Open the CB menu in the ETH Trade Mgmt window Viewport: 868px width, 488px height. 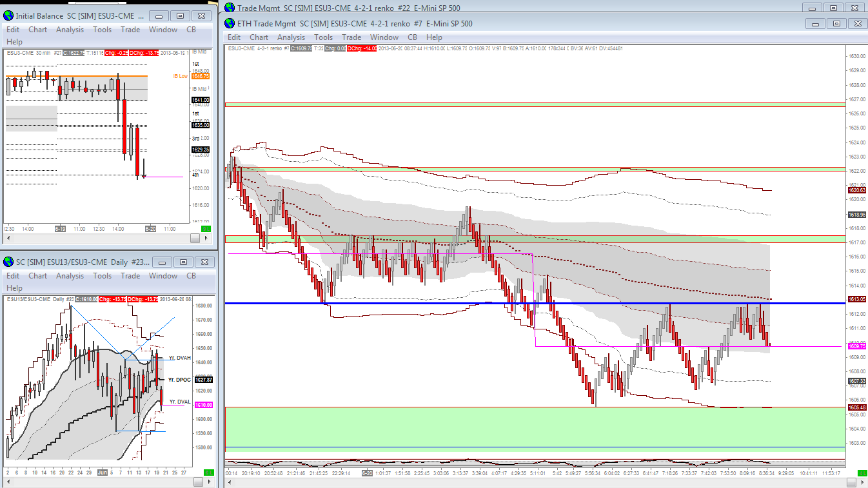412,37
